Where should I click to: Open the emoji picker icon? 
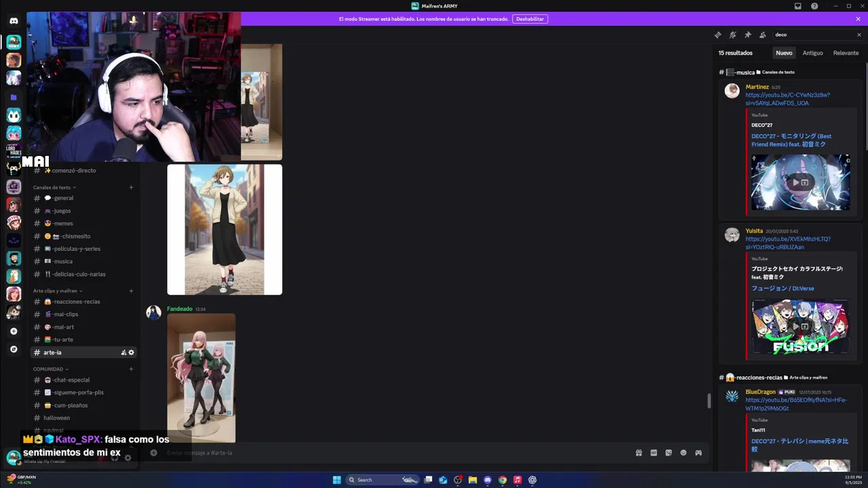684,453
